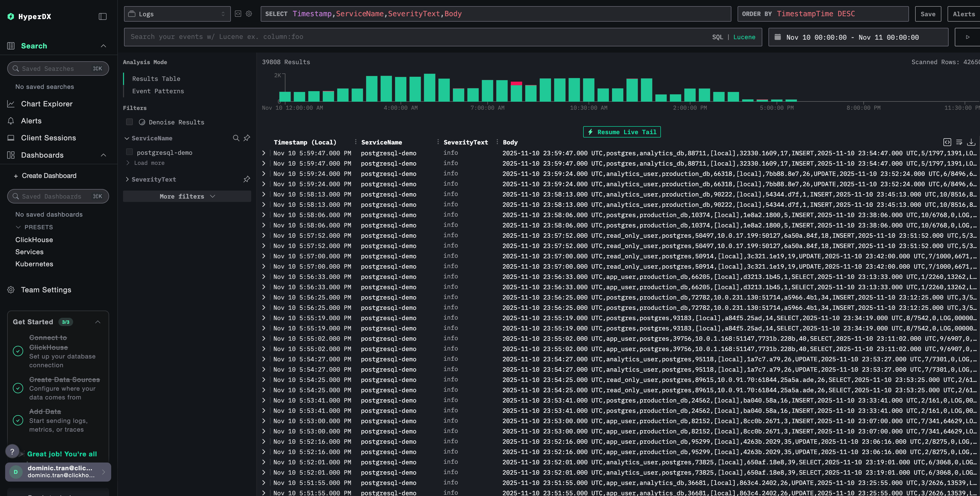Image resolution: width=980 pixels, height=496 pixels.
Task: Open the SQL code icon above the table
Action: point(947,142)
